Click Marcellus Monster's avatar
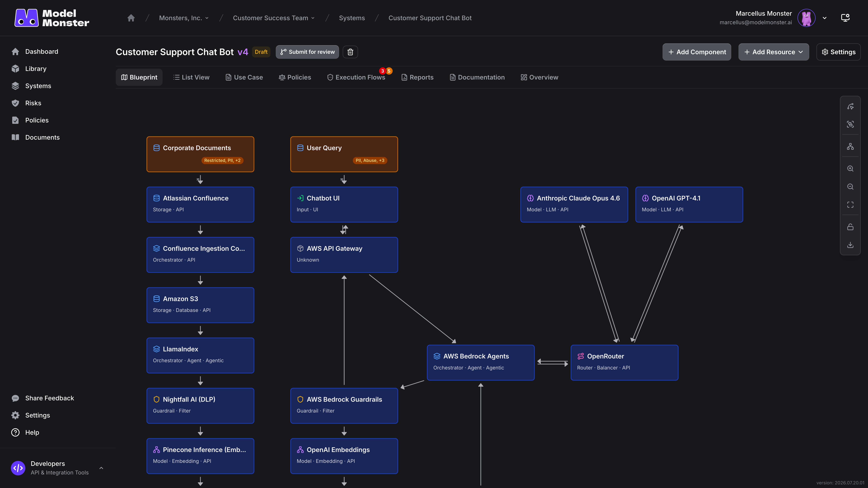 click(x=806, y=18)
